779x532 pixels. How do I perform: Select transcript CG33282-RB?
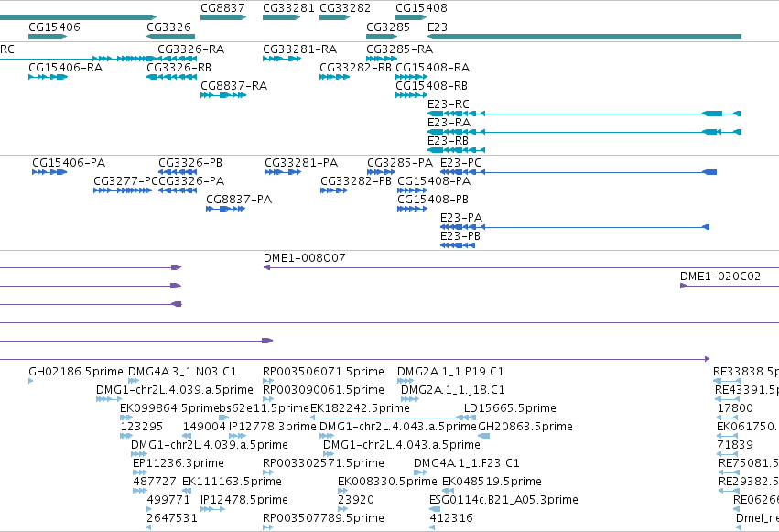(334, 77)
